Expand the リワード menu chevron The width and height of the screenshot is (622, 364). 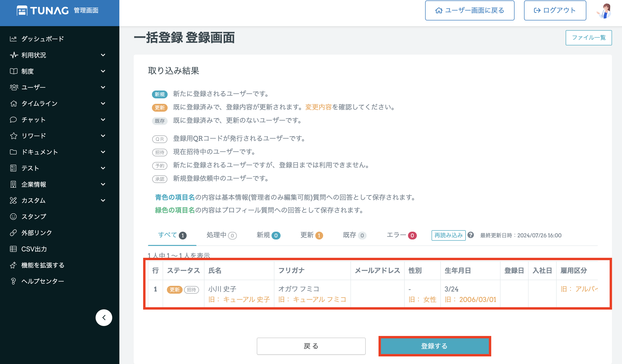click(103, 136)
